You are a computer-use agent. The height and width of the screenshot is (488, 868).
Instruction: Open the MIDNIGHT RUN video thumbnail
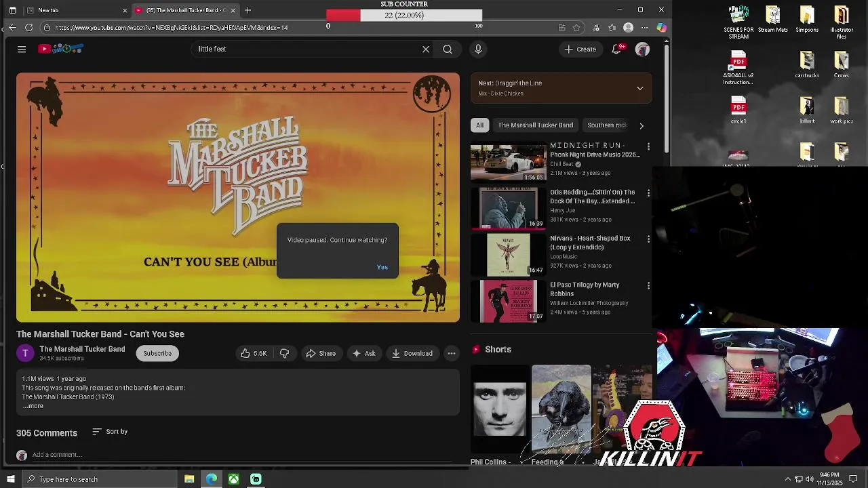click(x=508, y=161)
